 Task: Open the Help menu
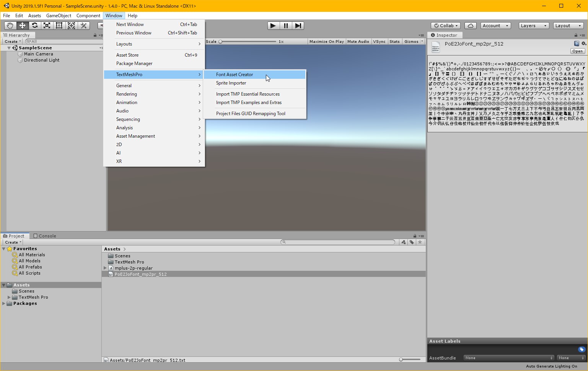(x=132, y=16)
